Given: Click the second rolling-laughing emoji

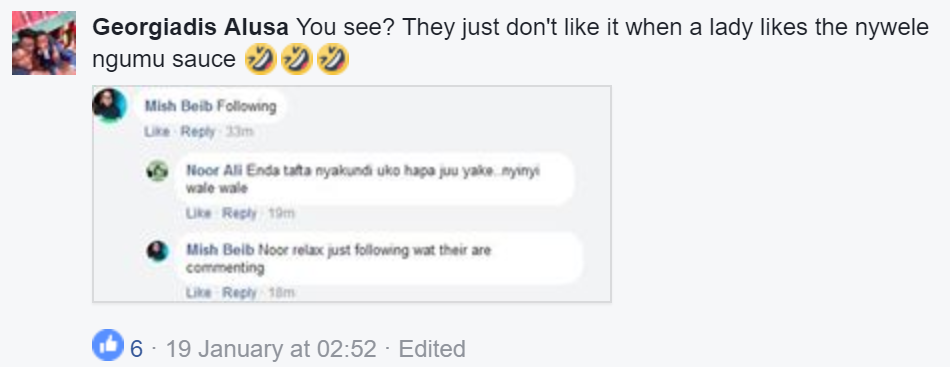Looking at the screenshot, I should [297, 60].
